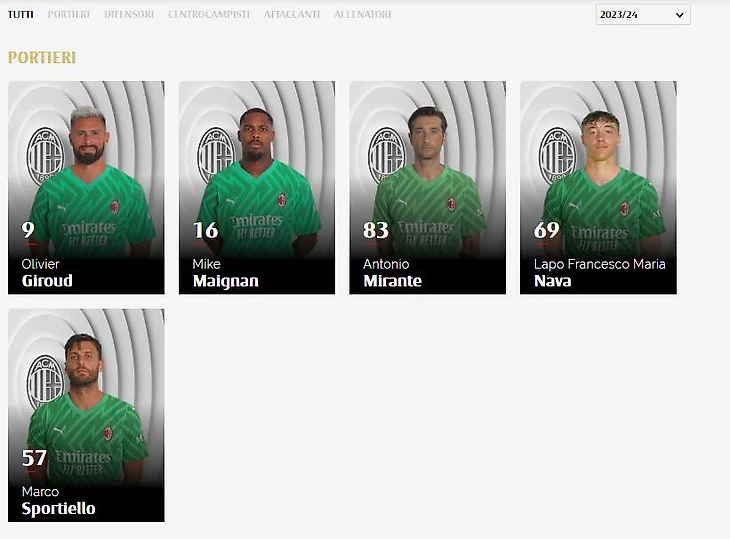
Task: Click the Mirante name link
Action: click(392, 281)
